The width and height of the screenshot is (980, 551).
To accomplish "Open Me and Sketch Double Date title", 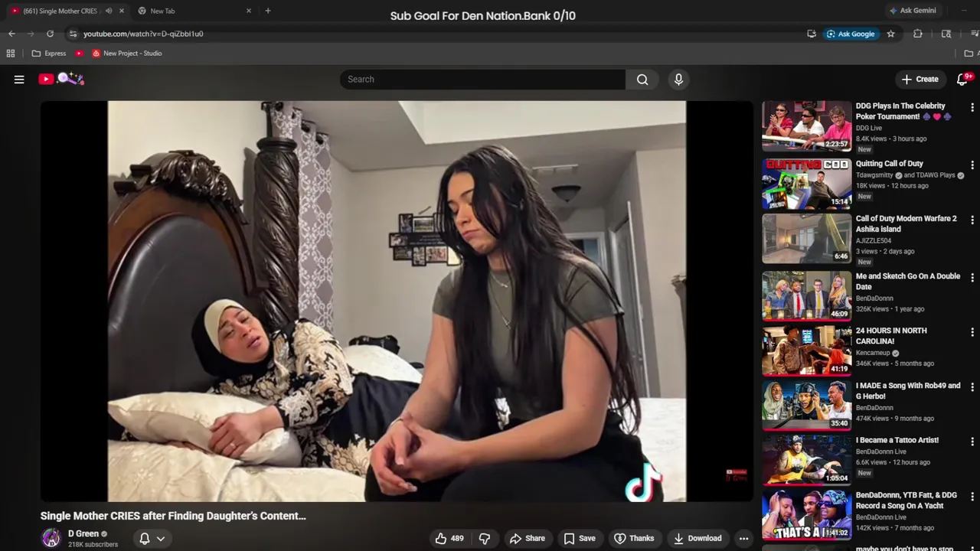I will [x=907, y=282].
